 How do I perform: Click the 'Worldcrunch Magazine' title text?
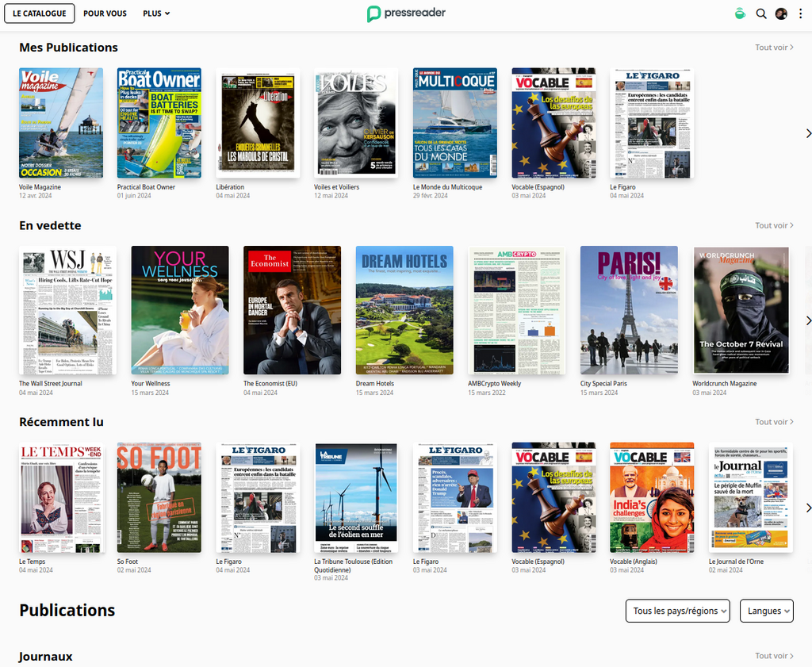(x=725, y=384)
